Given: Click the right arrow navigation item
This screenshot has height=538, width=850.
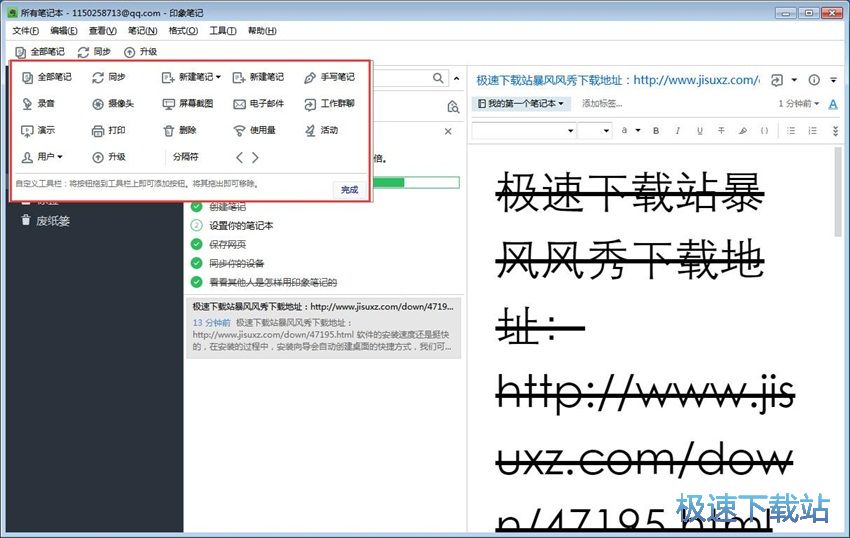Looking at the screenshot, I should click(x=255, y=157).
